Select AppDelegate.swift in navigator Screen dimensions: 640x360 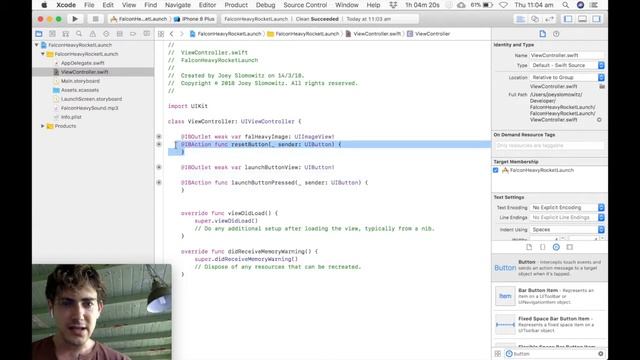click(x=82, y=63)
